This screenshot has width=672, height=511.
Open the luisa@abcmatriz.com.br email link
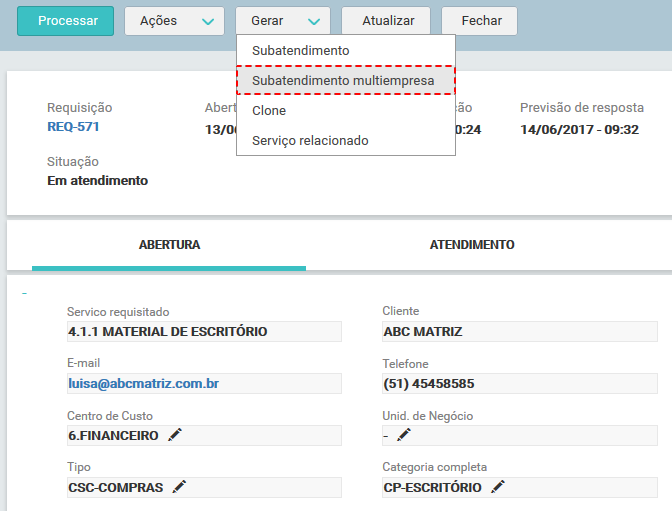point(144,383)
